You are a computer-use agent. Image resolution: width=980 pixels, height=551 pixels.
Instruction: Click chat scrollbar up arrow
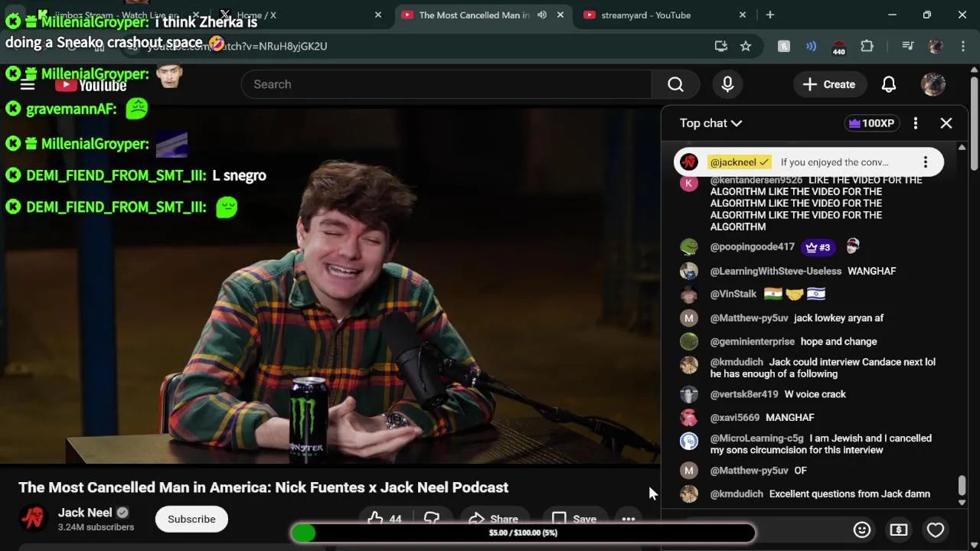coord(962,147)
